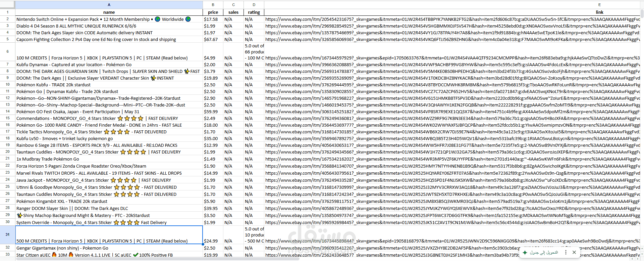Select the 'Jawa Jackpot - MONOPOLY_GO' cell
This screenshot has height=261, width=644.
(x=109, y=180)
